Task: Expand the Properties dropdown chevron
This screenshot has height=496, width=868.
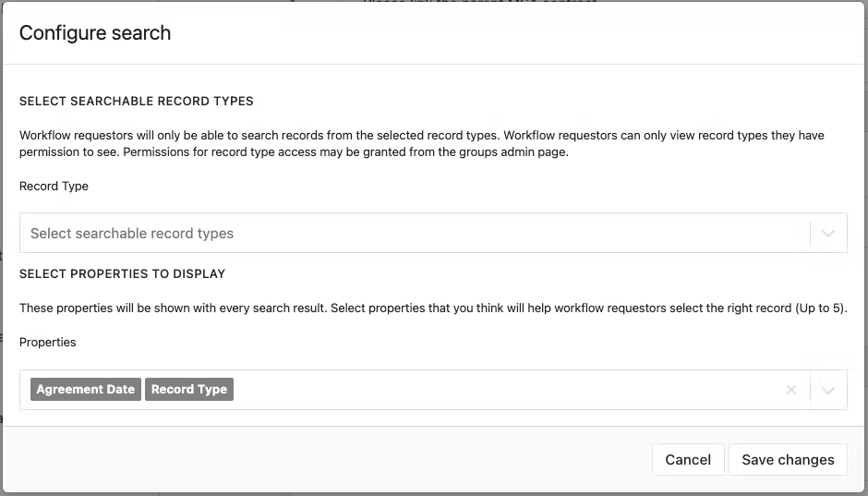Action: click(x=827, y=391)
